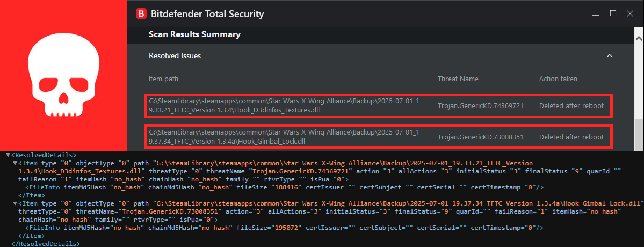Close the Bitdefender Total Security window
Screen dimensions: 644x247
(x=630, y=13)
